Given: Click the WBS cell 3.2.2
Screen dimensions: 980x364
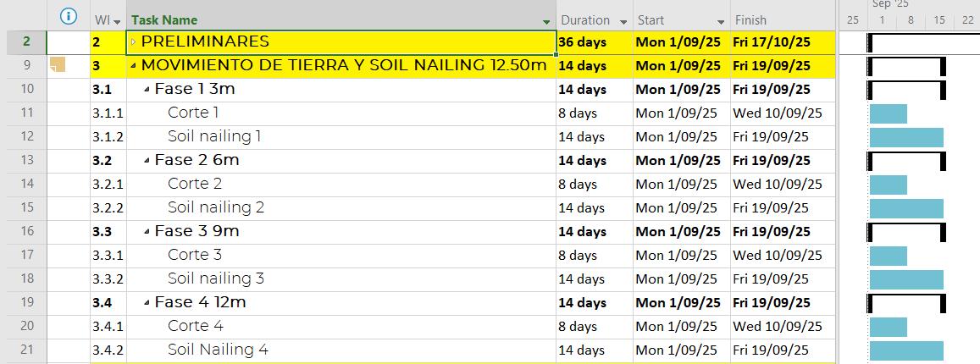Looking at the screenshot, I should (x=108, y=208).
